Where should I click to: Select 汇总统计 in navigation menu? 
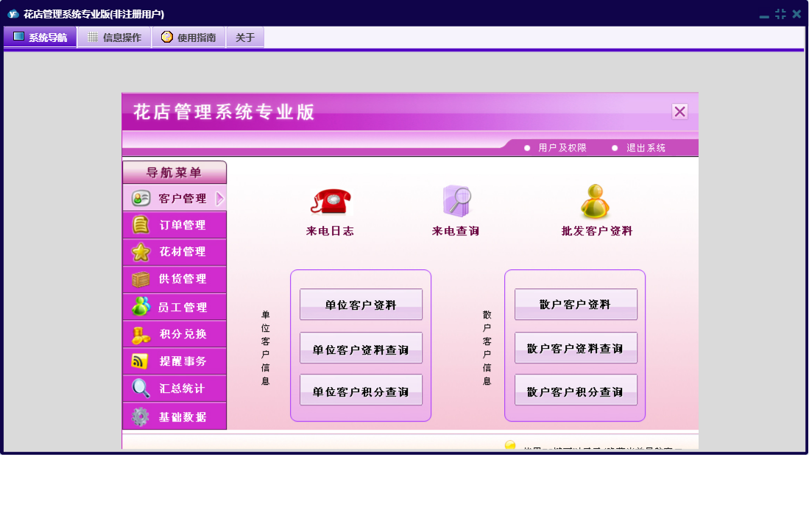click(x=174, y=389)
